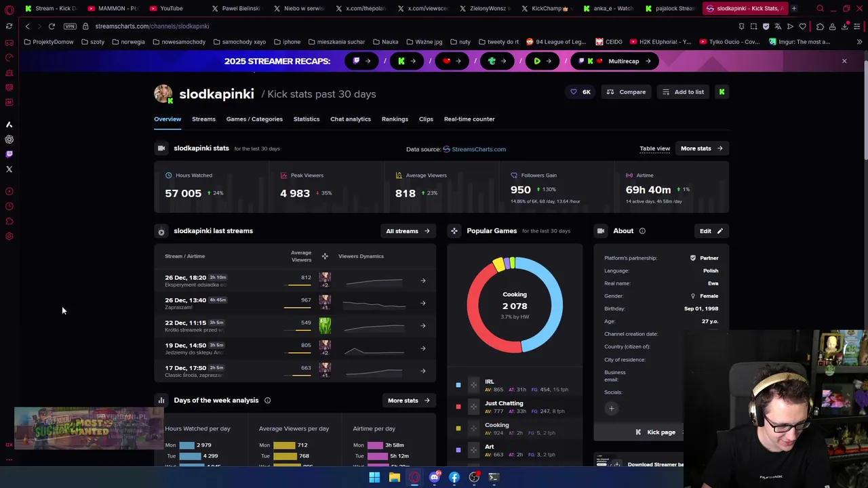Go back to the previous page

(27, 26)
